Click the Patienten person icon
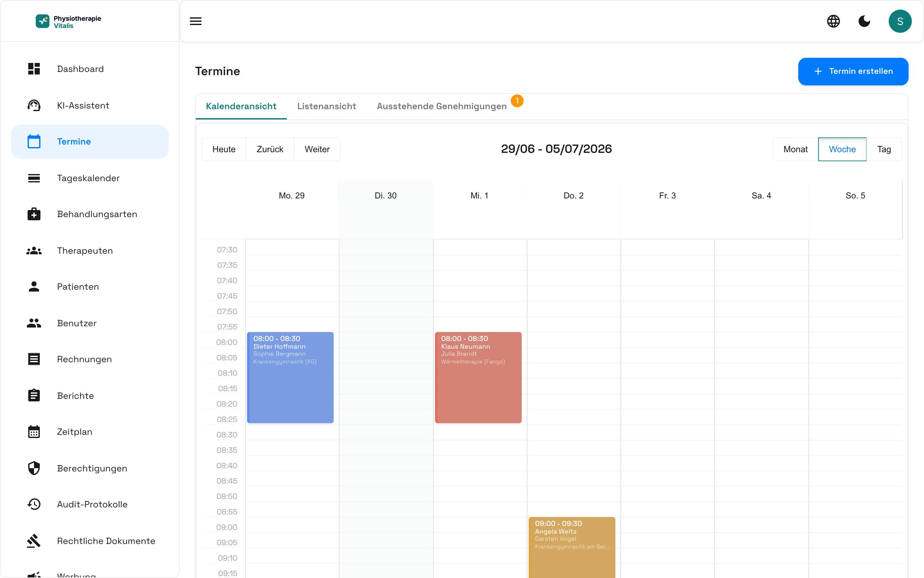This screenshot has width=924, height=578. [34, 287]
